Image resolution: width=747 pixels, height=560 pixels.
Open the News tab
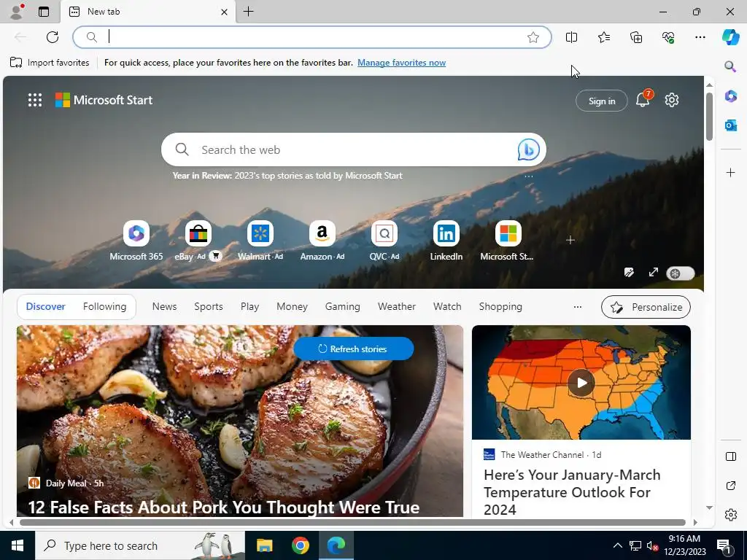[x=164, y=307]
